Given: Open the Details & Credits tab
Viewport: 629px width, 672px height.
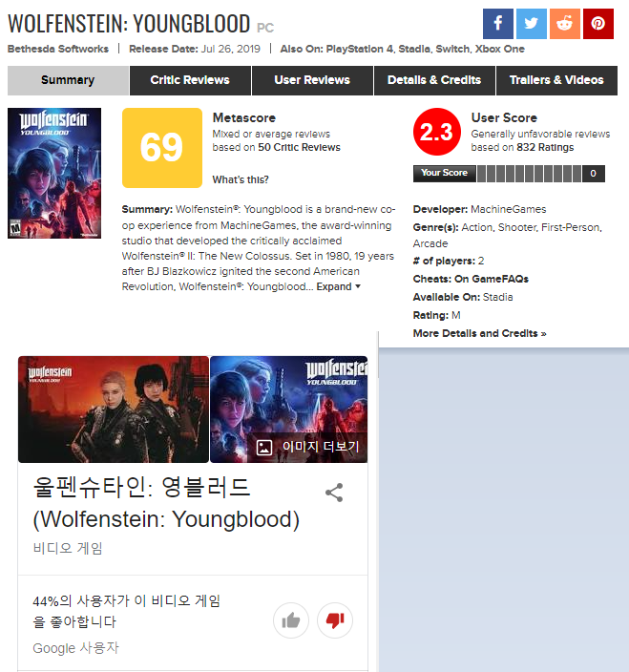Looking at the screenshot, I should tap(434, 80).
